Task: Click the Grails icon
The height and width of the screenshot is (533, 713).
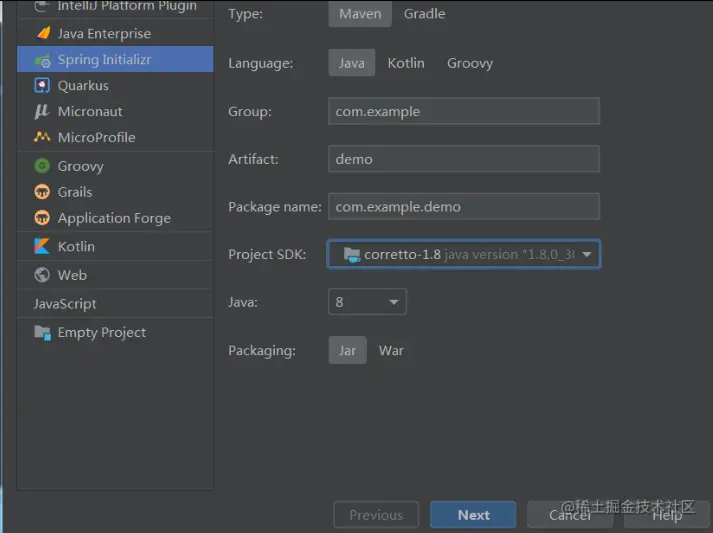Action: [42, 192]
